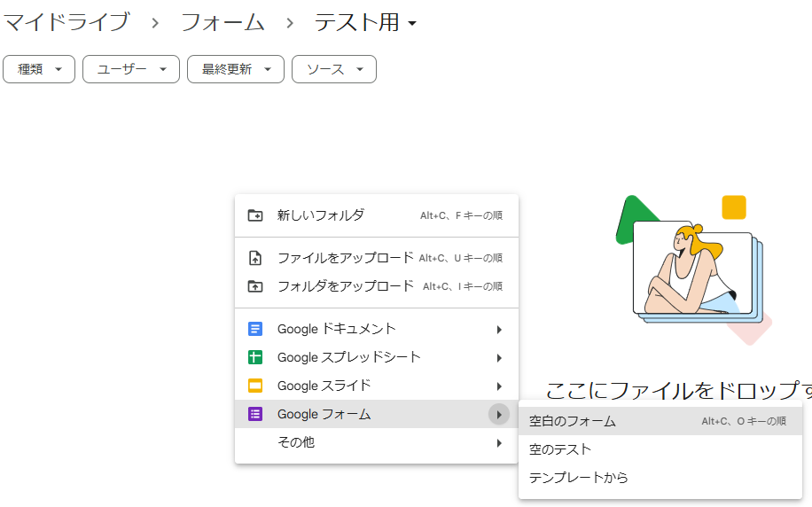
Task: Open the テスト用 folder name dropdown
Action: (412, 23)
